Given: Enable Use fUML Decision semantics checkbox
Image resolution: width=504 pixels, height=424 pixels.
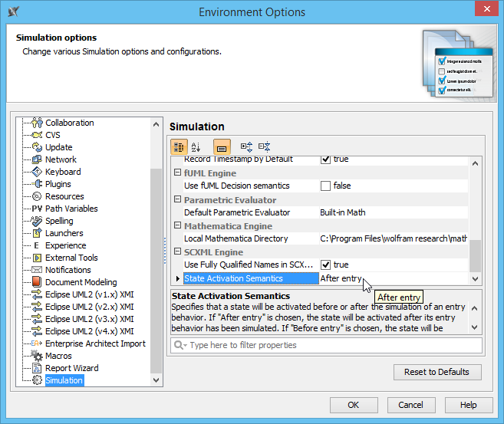Looking at the screenshot, I should pyautogui.click(x=325, y=186).
